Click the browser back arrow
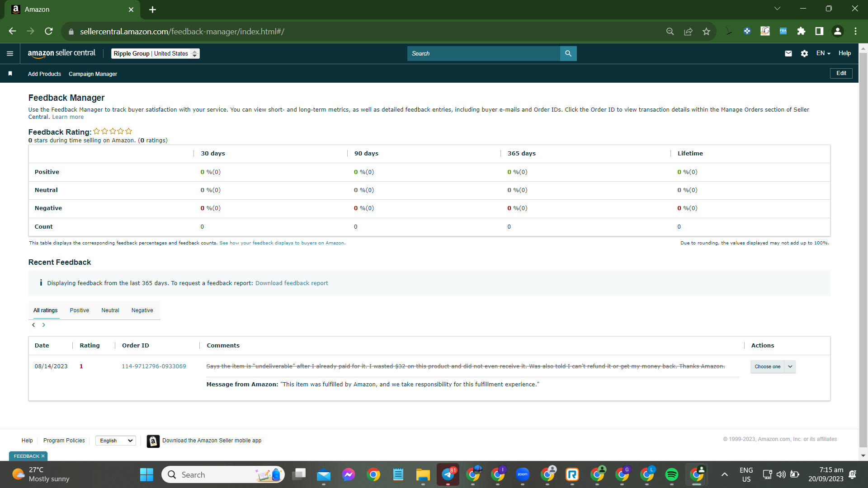Viewport: 868px width, 488px height. [12, 31]
